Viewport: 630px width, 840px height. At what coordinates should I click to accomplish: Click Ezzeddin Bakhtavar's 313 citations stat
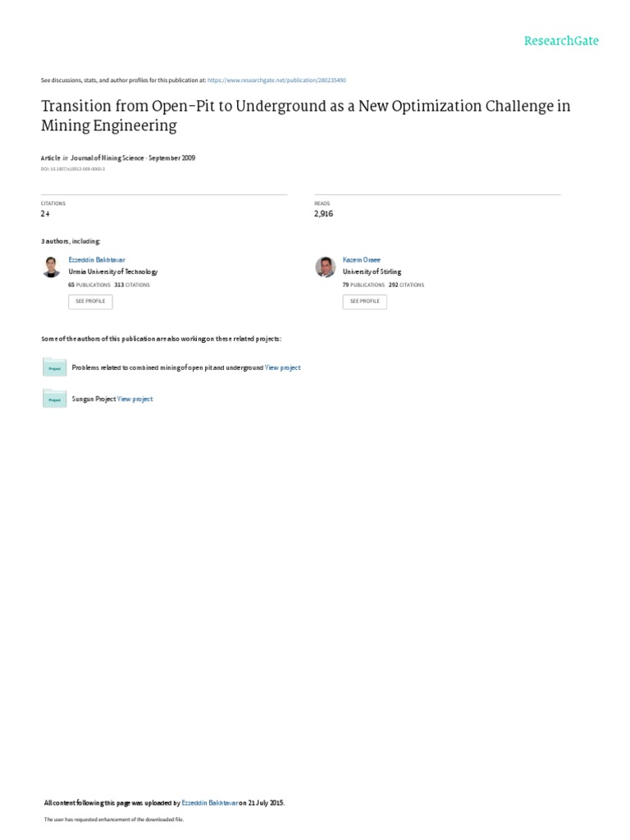pyautogui.click(x=132, y=285)
